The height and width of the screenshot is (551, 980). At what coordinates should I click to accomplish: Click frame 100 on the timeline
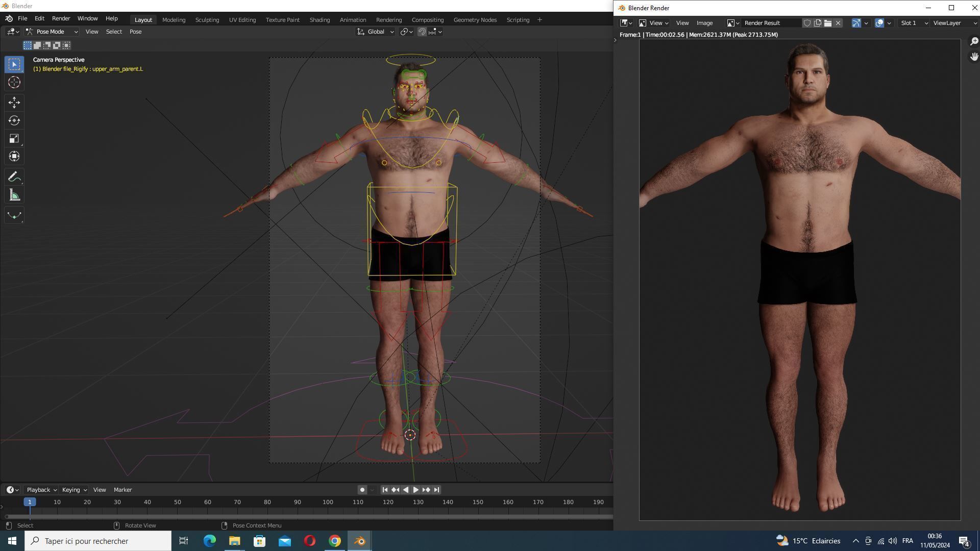pyautogui.click(x=328, y=503)
